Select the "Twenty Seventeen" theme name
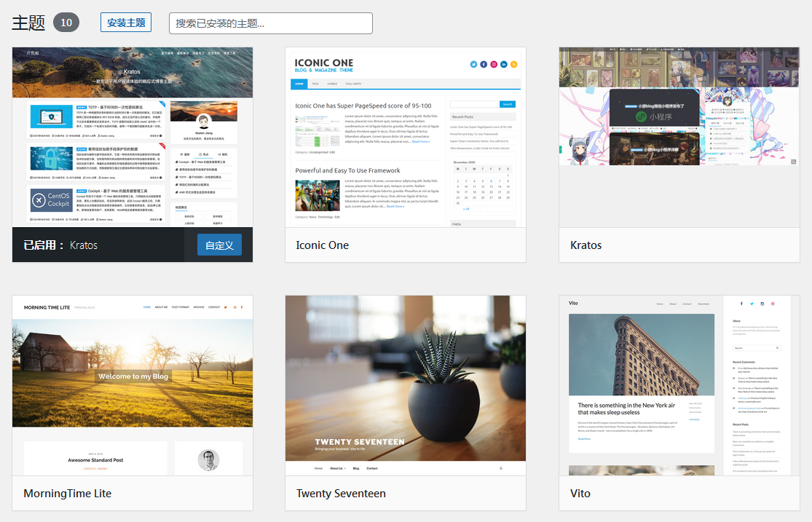The width and height of the screenshot is (812, 522). [341, 494]
